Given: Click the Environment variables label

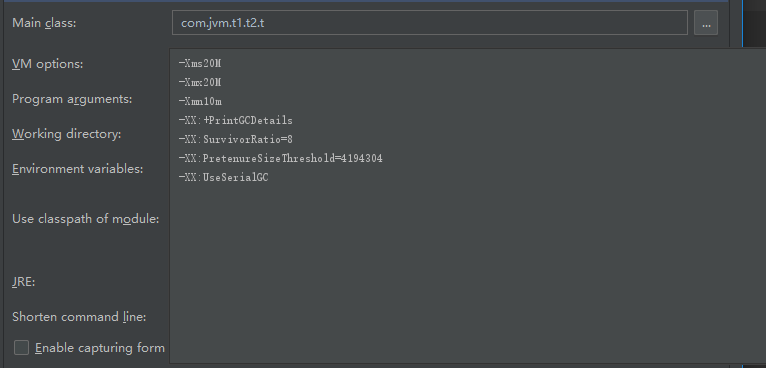Looking at the screenshot, I should coord(78,169).
